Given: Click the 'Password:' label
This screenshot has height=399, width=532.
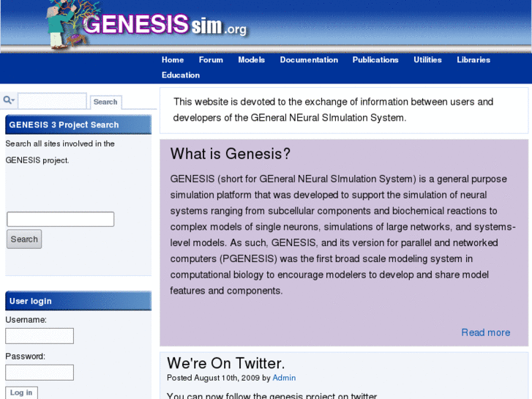Looking at the screenshot, I should pos(26,357).
